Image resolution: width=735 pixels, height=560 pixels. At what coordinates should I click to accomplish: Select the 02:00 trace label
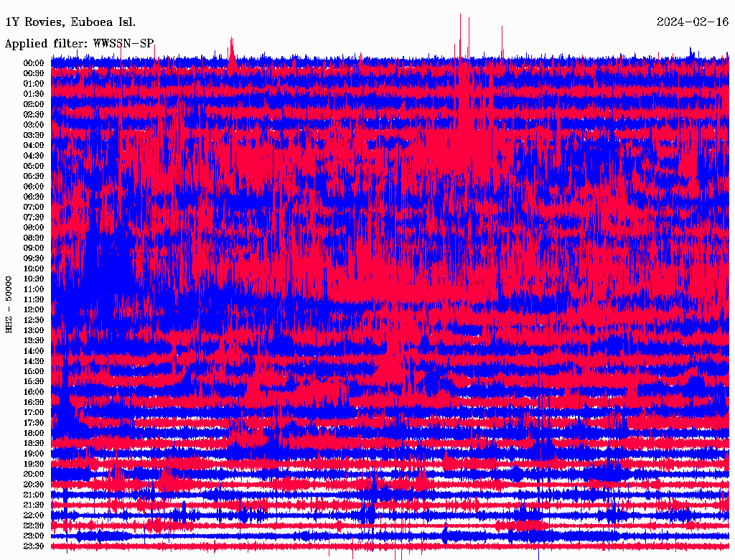coord(34,104)
